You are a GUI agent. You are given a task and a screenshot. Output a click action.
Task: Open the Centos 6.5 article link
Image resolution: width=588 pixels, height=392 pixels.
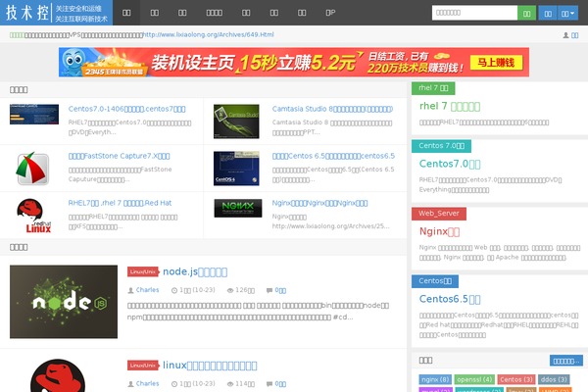(333, 156)
